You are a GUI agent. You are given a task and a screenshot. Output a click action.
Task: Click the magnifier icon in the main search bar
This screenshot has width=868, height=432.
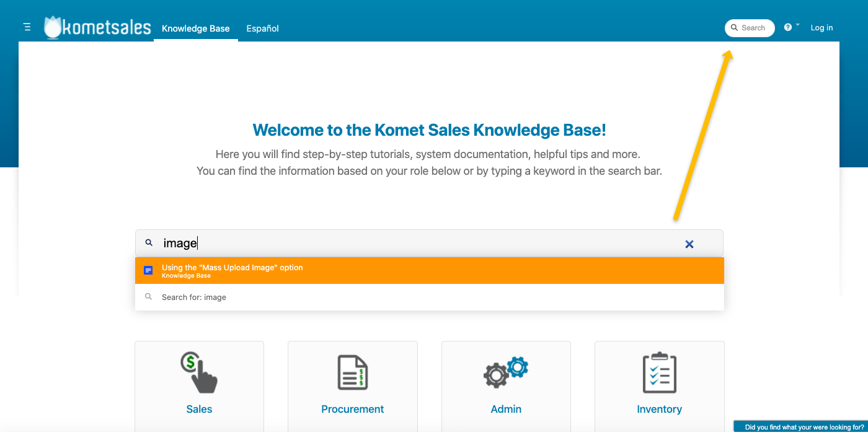pos(149,243)
